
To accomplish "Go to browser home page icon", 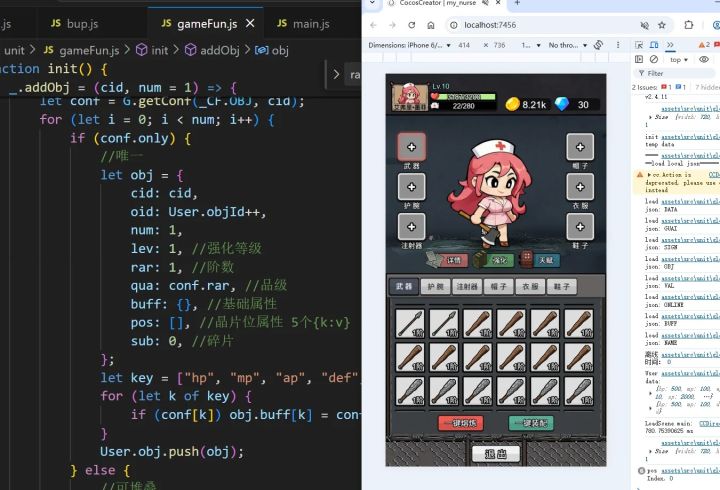I will [431, 25].
